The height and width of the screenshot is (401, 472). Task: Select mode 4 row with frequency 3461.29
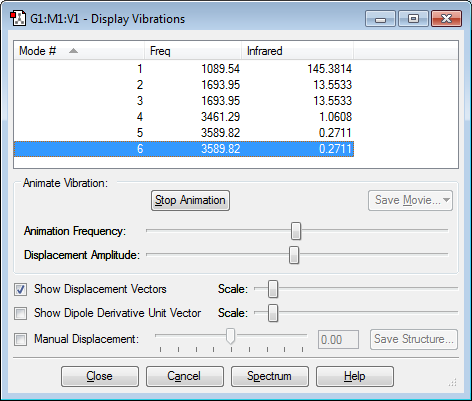[184, 117]
